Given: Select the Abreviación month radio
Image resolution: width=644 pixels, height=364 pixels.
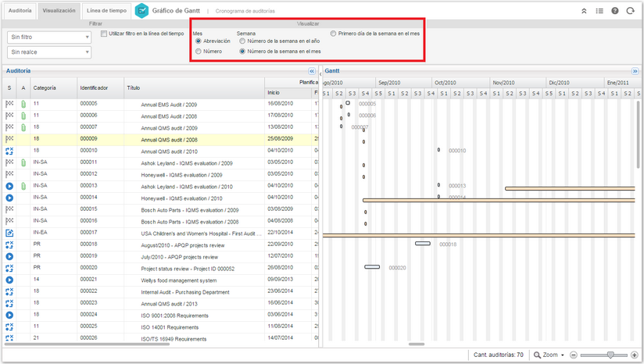Looking at the screenshot, I should (x=199, y=41).
